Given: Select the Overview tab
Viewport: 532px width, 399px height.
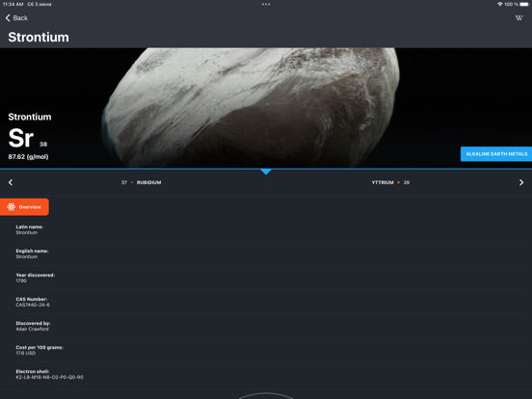Looking at the screenshot, I should pos(24,207).
